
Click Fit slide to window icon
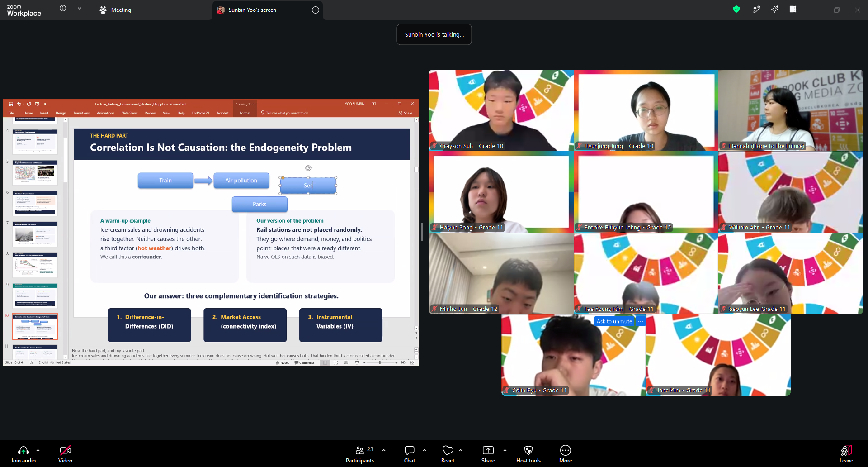[412, 362]
